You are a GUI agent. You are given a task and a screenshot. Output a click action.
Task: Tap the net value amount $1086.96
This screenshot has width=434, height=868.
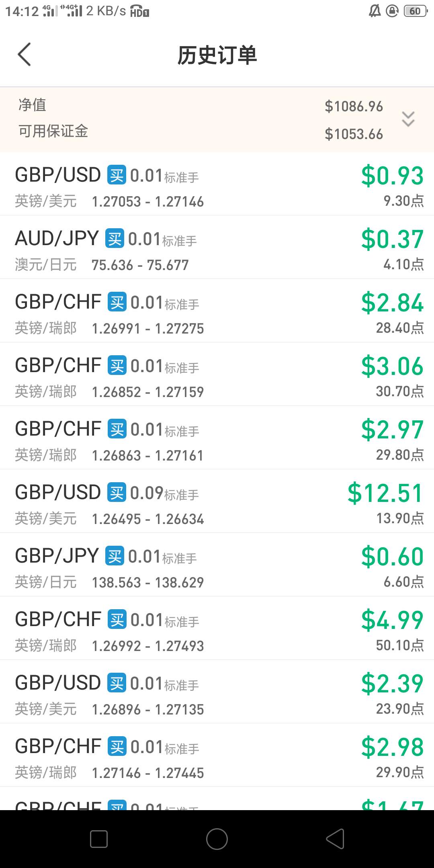pyautogui.click(x=354, y=106)
